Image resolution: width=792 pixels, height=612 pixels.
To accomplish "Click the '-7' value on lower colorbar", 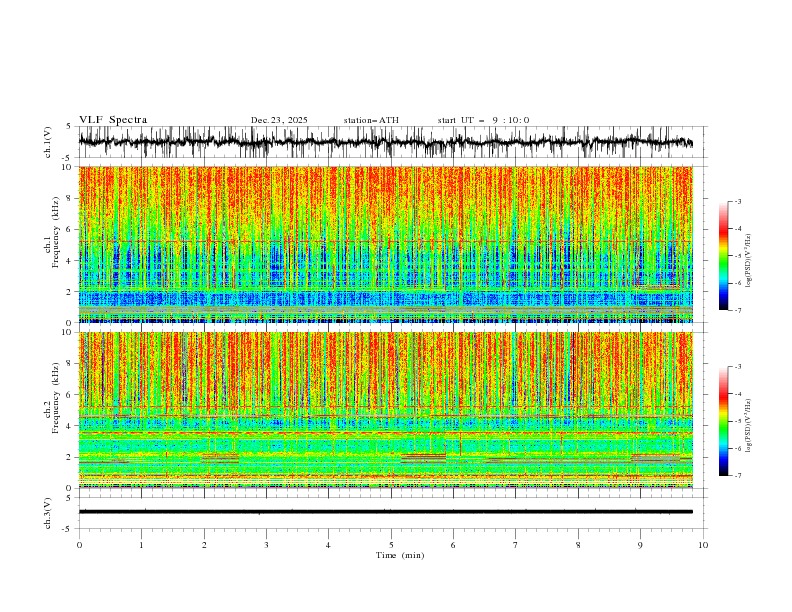I will (x=738, y=476).
